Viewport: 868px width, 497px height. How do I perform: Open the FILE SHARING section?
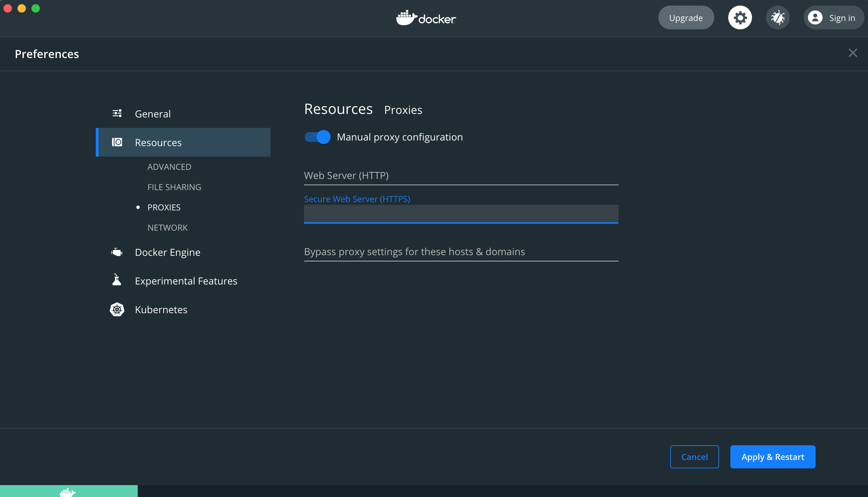tap(174, 187)
